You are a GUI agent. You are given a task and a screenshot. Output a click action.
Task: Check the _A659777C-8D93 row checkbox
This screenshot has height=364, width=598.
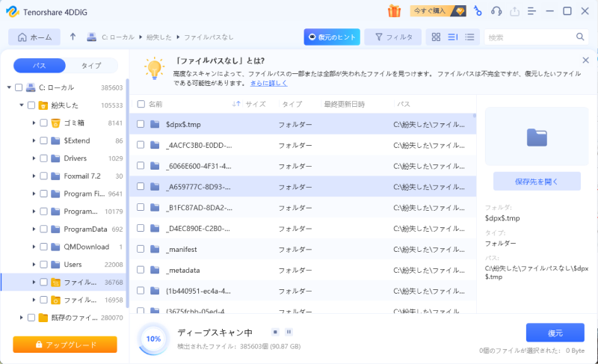tap(141, 186)
